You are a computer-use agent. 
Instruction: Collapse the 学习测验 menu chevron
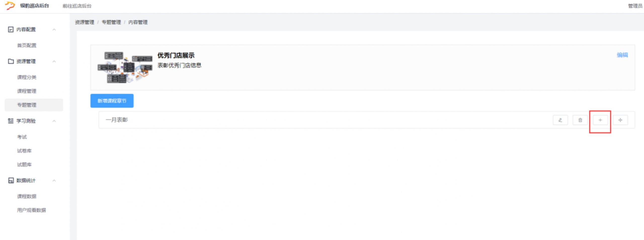pos(54,121)
